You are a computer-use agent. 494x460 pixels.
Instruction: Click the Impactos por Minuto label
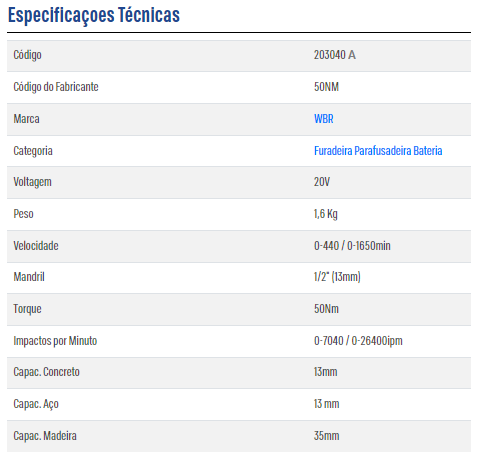pyautogui.click(x=55, y=341)
